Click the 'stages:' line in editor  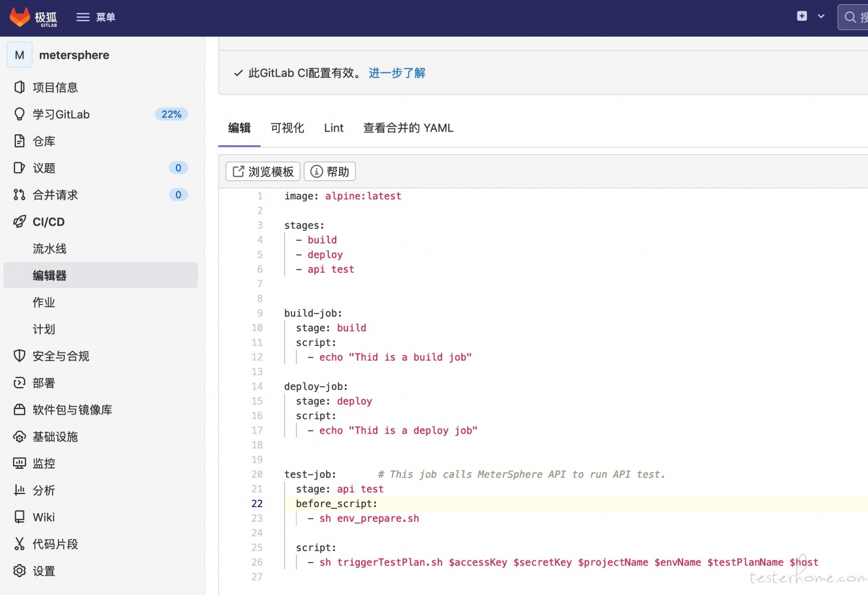pyautogui.click(x=304, y=225)
